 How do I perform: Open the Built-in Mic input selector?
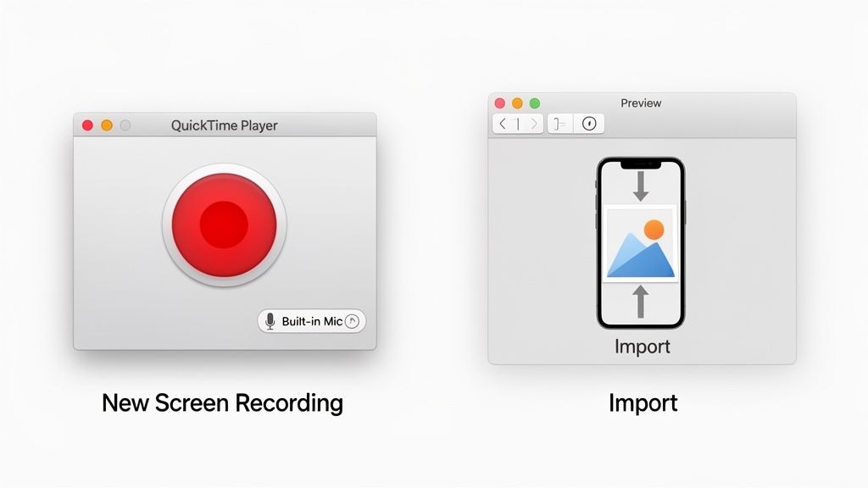312,321
